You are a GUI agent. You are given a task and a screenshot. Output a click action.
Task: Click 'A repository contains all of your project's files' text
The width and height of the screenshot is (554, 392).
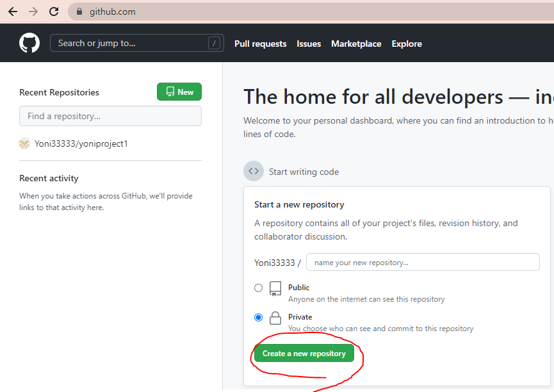pyautogui.click(x=386, y=230)
